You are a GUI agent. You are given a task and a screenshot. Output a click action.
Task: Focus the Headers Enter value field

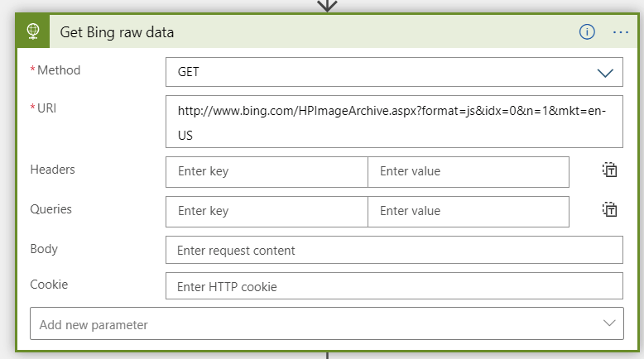469,171
